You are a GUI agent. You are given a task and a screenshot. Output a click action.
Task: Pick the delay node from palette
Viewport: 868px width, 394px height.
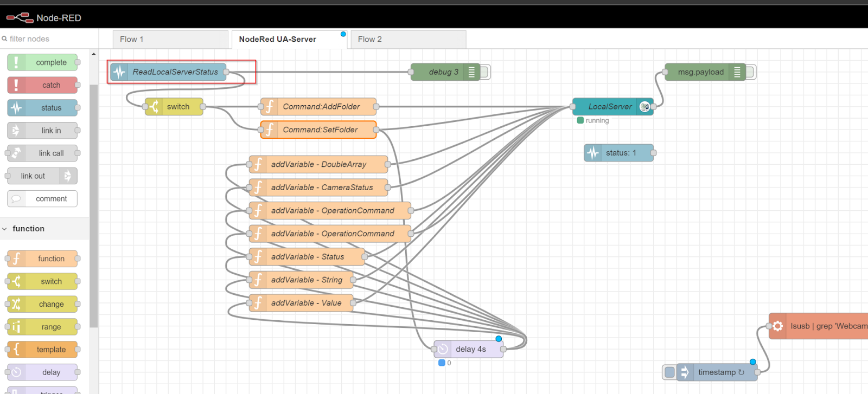point(42,372)
